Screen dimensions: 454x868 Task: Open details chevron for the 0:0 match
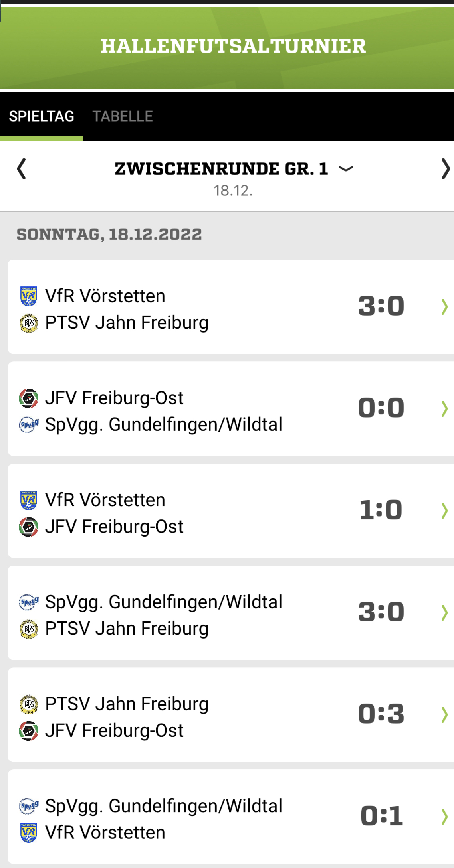click(x=444, y=409)
